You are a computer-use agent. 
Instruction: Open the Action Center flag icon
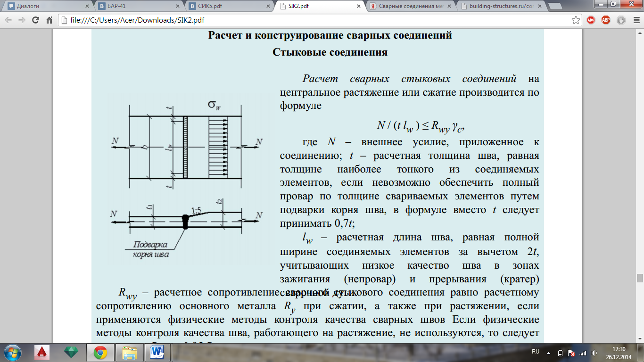click(571, 353)
